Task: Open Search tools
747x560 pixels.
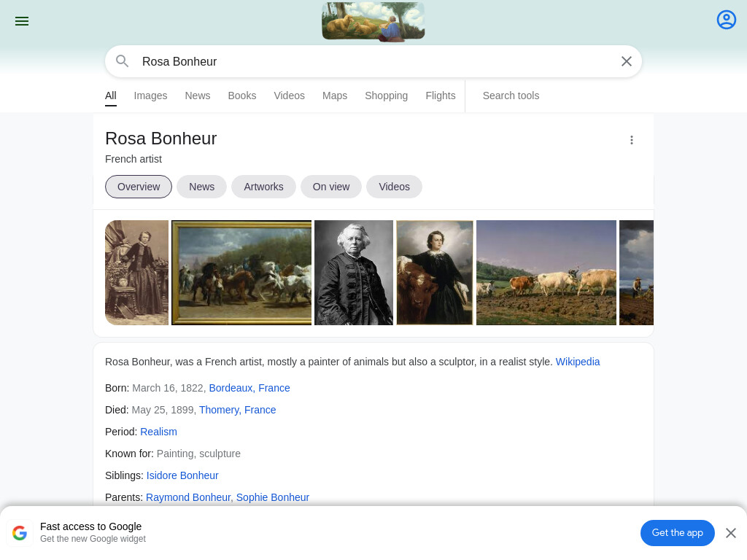Action: [511, 96]
